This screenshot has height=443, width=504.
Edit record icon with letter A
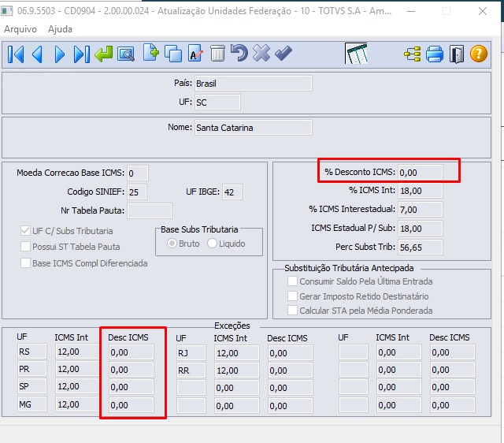point(195,53)
